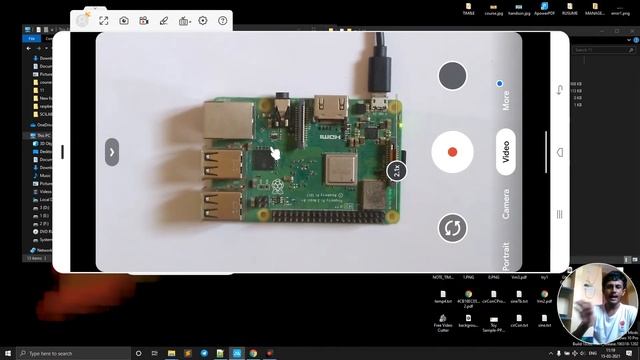The width and height of the screenshot is (640, 360).
Task: Open the tim2.pdf desktop file
Action: (x=544, y=297)
